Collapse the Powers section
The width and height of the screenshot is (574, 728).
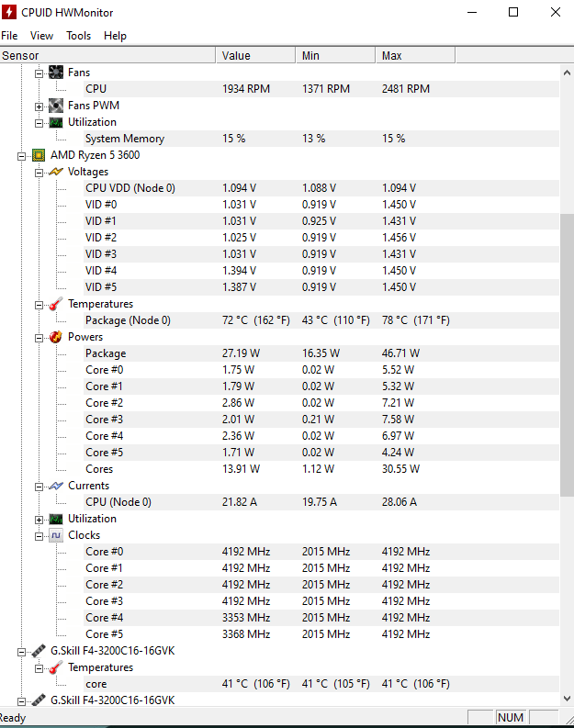pyautogui.click(x=39, y=338)
